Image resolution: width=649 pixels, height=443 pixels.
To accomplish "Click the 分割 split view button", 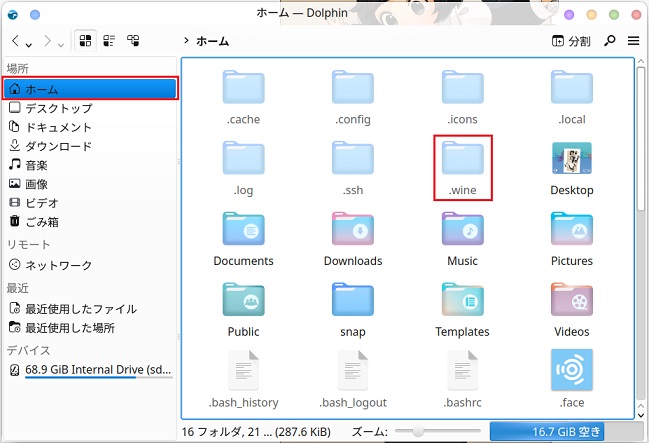I will click(571, 42).
